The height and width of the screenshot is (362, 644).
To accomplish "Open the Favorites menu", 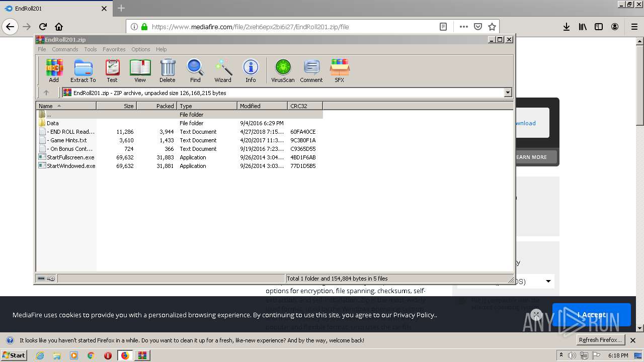I will click(x=114, y=49).
